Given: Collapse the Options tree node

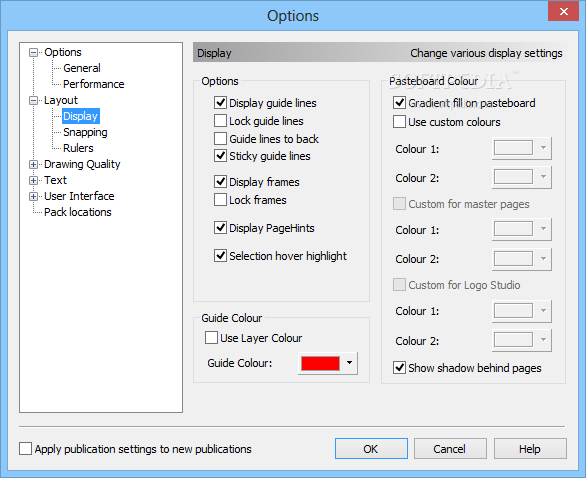Looking at the screenshot, I should point(33,52).
